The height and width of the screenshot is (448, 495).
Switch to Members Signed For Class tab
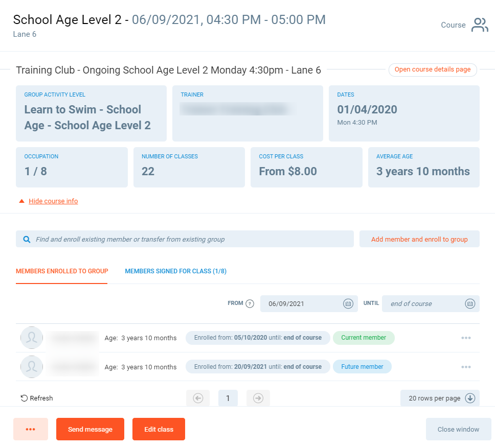(x=175, y=271)
